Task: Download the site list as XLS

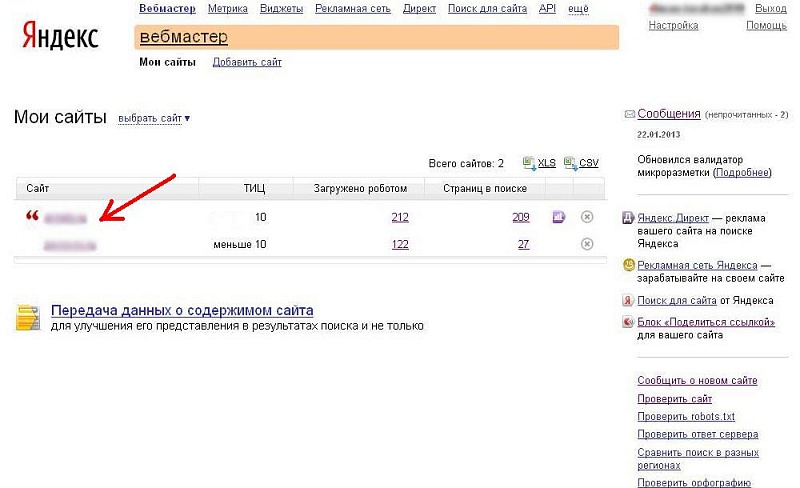Action: point(546,163)
